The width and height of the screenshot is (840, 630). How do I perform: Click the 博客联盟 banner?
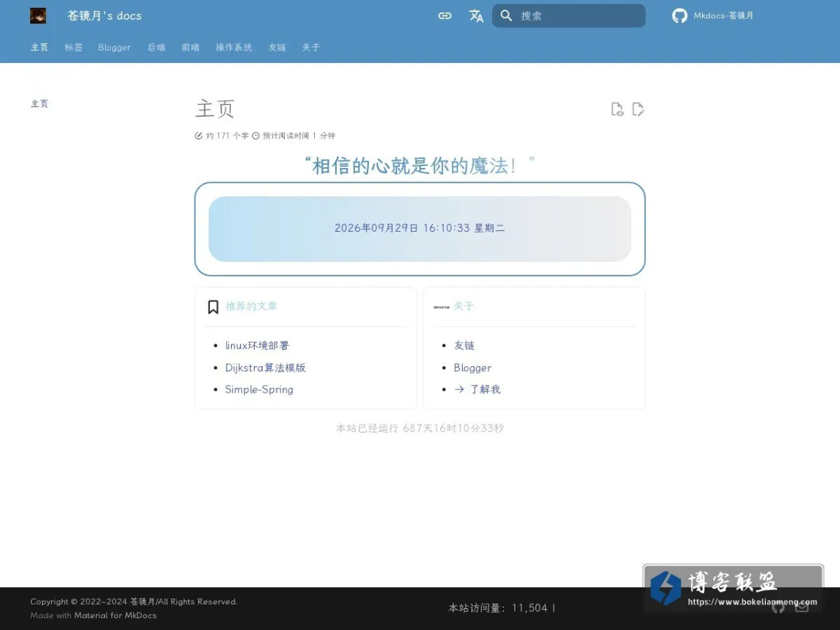click(x=734, y=588)
